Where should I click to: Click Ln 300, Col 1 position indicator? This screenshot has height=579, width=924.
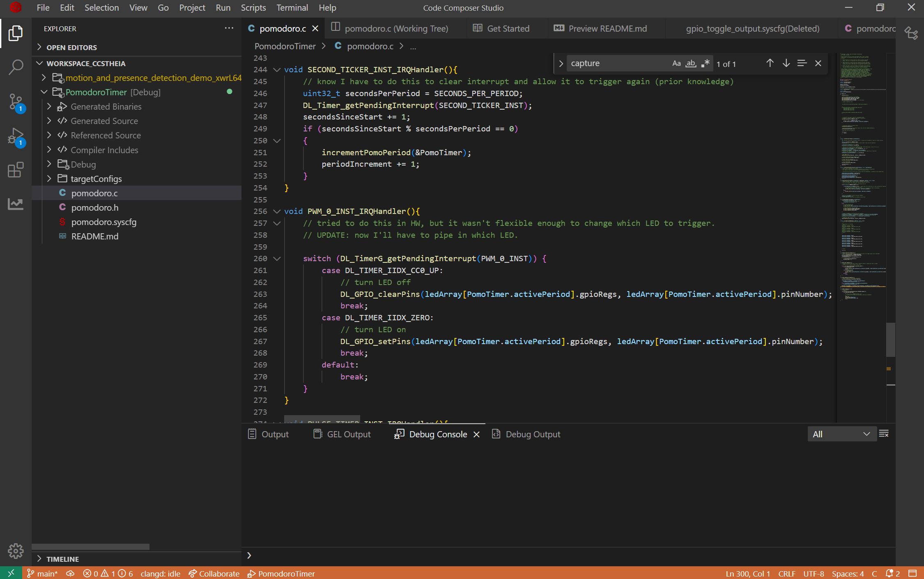(748, 573)
